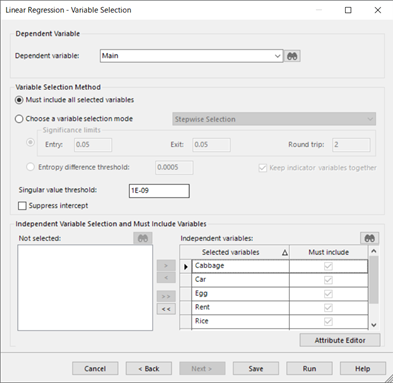This screenshot has width=393, height=383.
Task: Toggle Must include checkbox for Egg
Action: pyautogui.click(x=328, y=294)
